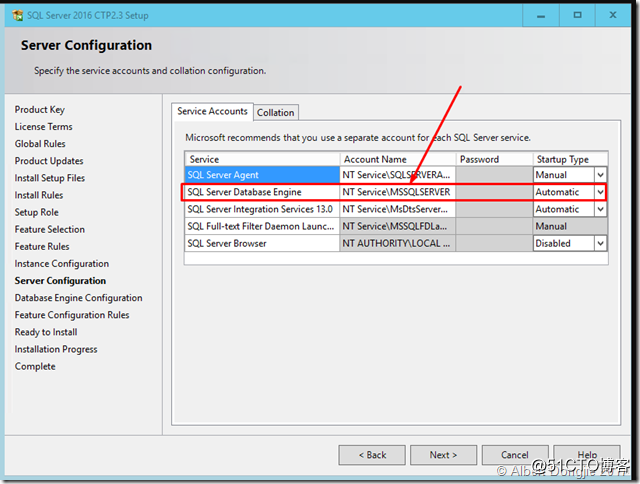Click Feature Selection step
The image size is (640, 484).
[50, 230]
